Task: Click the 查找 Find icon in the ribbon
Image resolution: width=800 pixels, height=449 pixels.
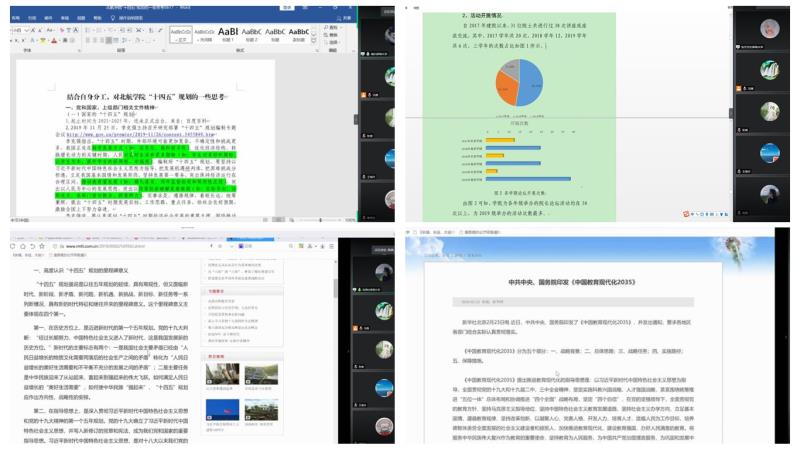Action: (x=334, y=27)
